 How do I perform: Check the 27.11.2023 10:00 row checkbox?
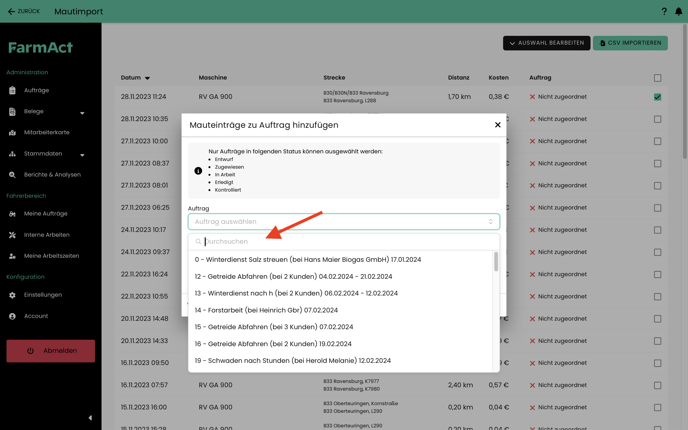click(x=657, y=141)
